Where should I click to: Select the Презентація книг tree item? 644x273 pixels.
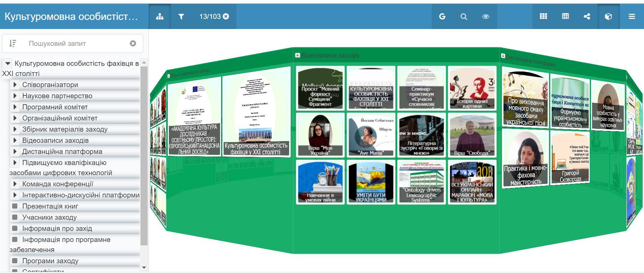(x=50, y=206)
